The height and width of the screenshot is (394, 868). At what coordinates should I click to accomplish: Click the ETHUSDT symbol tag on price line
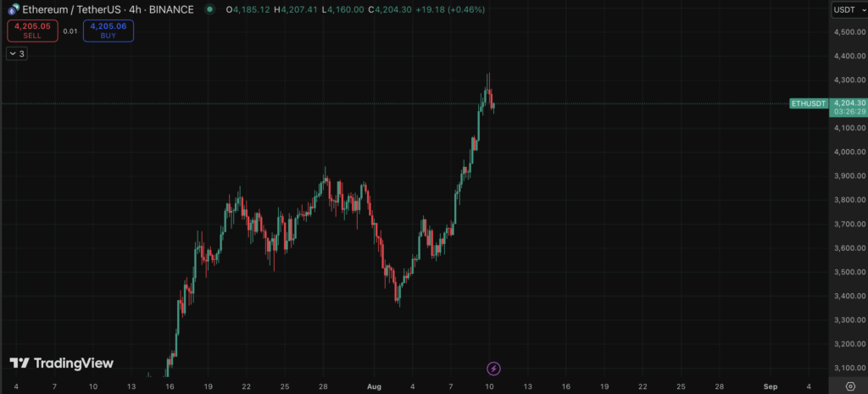[x=809, y=103]
